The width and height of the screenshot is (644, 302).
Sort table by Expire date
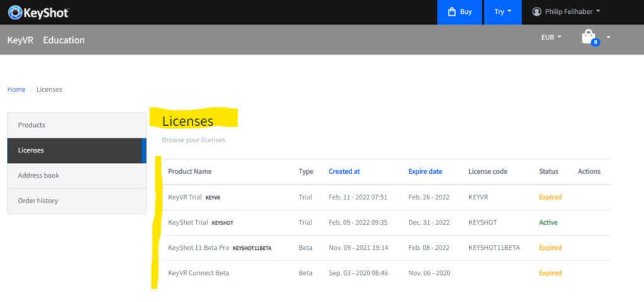pos(425,172)
